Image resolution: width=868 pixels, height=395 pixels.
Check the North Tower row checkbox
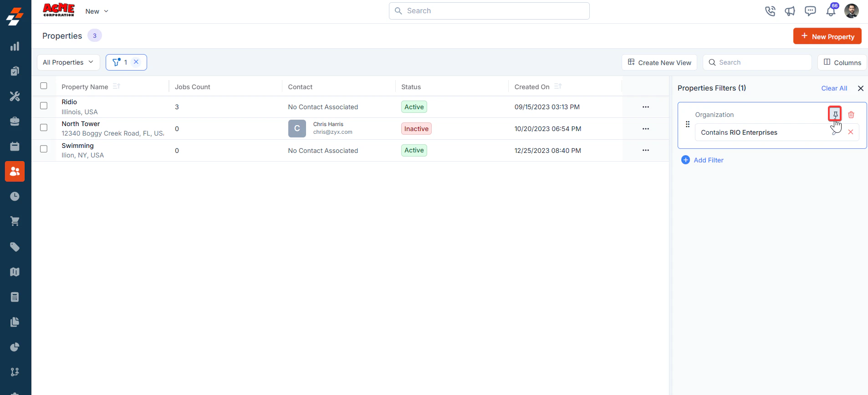(x=44, y=127)
